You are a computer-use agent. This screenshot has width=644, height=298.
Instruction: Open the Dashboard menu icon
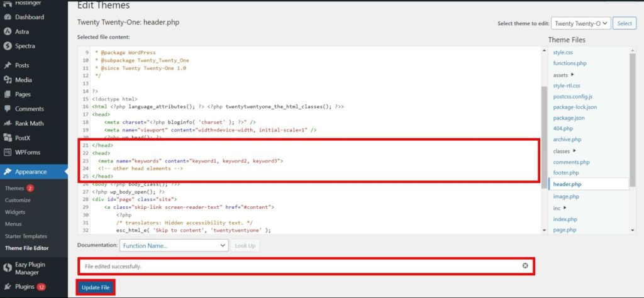(7, 17)
